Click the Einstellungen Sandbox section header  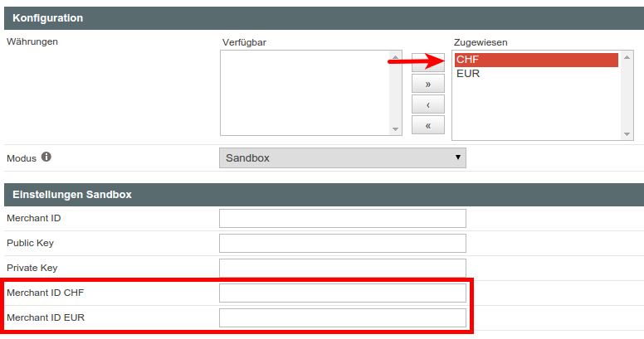(x=322, y=194)
